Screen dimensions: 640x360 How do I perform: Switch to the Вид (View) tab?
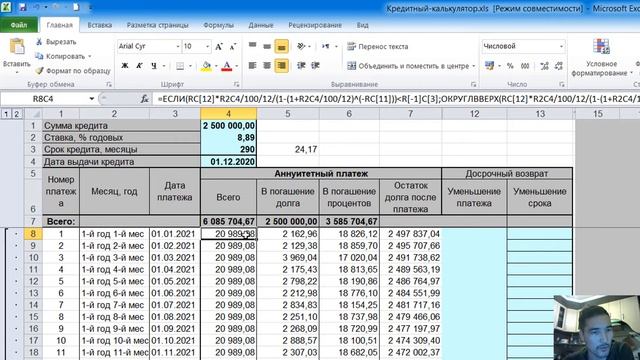pos(362,25)
